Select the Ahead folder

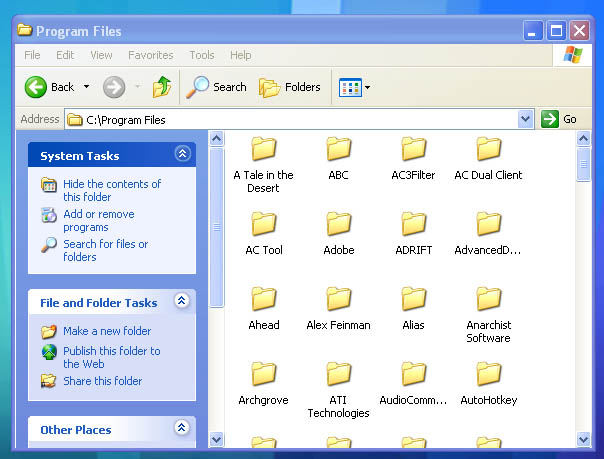point(264,308)
